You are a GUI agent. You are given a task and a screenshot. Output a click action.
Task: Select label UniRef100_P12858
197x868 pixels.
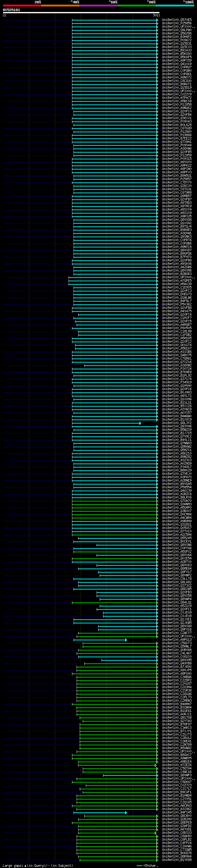[176, 104]
